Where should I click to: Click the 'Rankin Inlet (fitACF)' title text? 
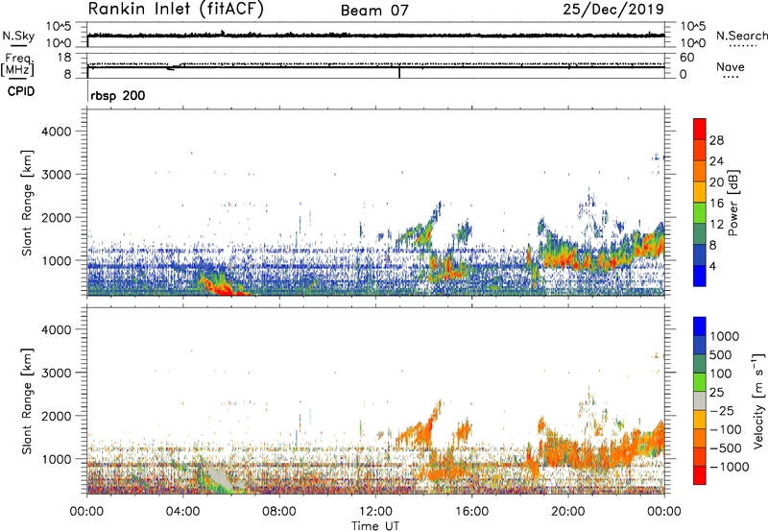point(176,10)
